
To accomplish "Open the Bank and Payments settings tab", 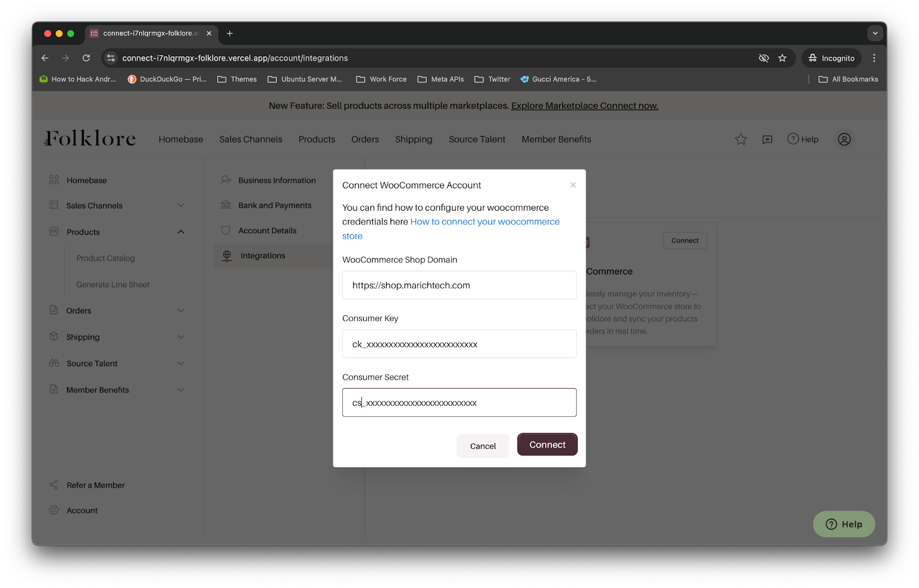I will tap(267, 205).
